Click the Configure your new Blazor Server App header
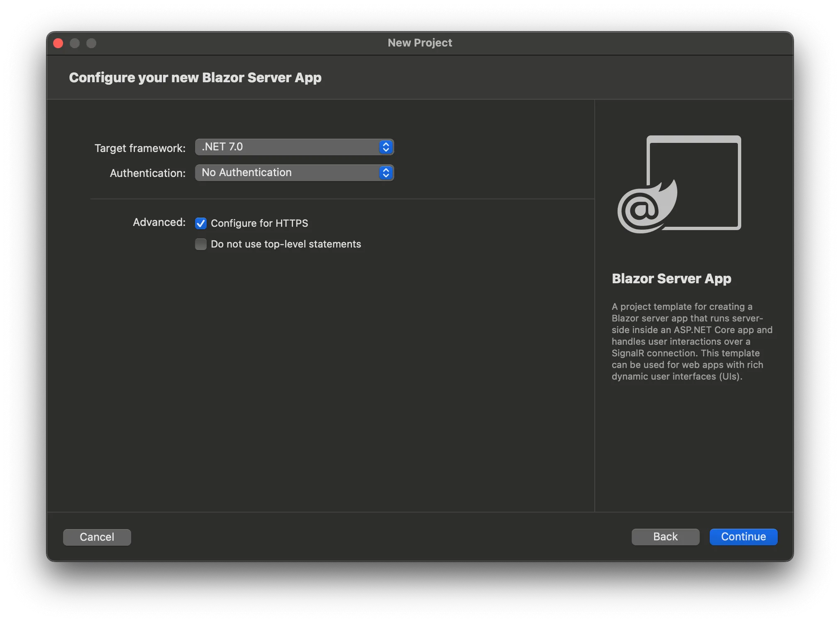This screenshot has height=623, width=840. pos(195,78)
